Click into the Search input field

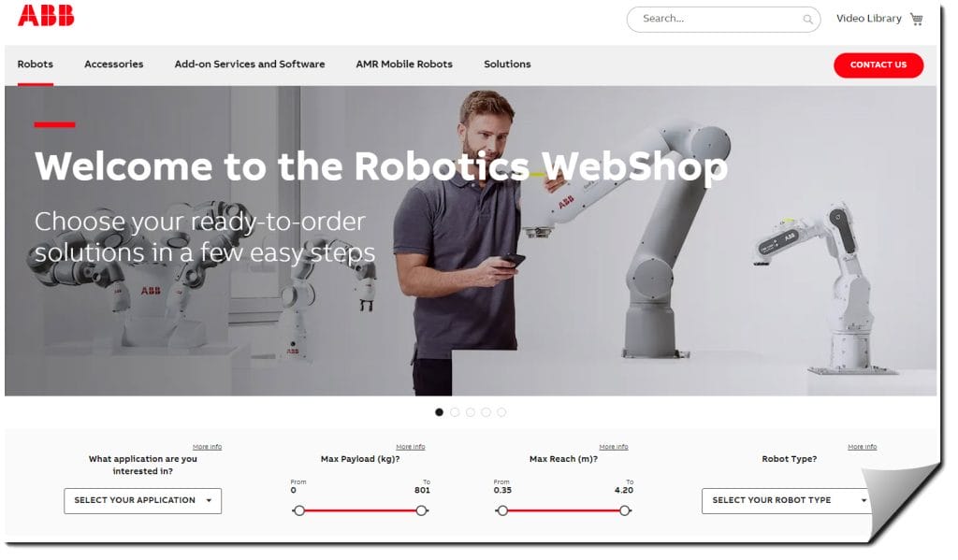pos(718,19)
